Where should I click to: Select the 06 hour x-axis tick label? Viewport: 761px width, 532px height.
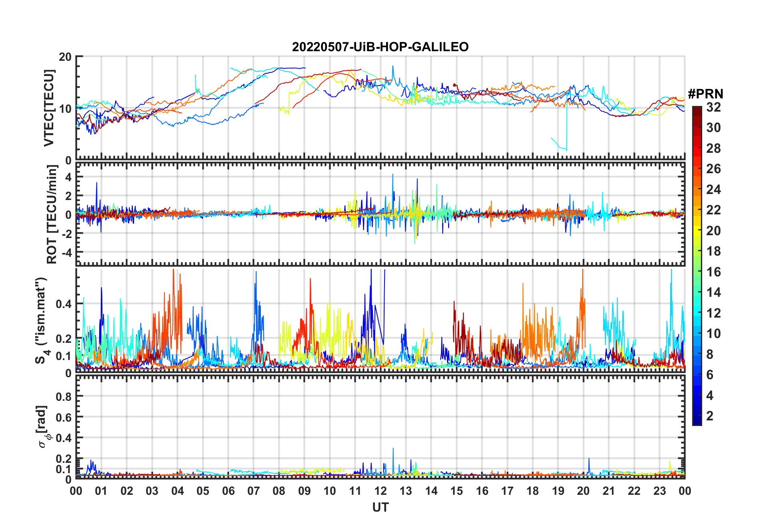click(x=228, y=491)
